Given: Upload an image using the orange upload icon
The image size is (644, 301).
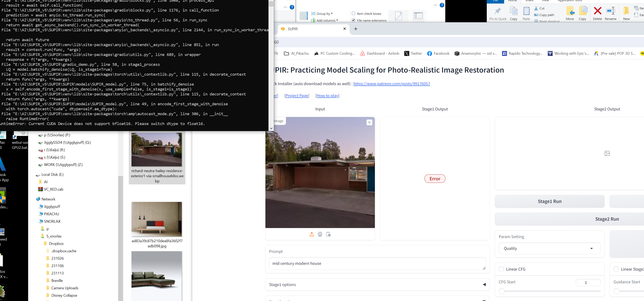Looking at the screenshot, I should [x=312, y=234].
